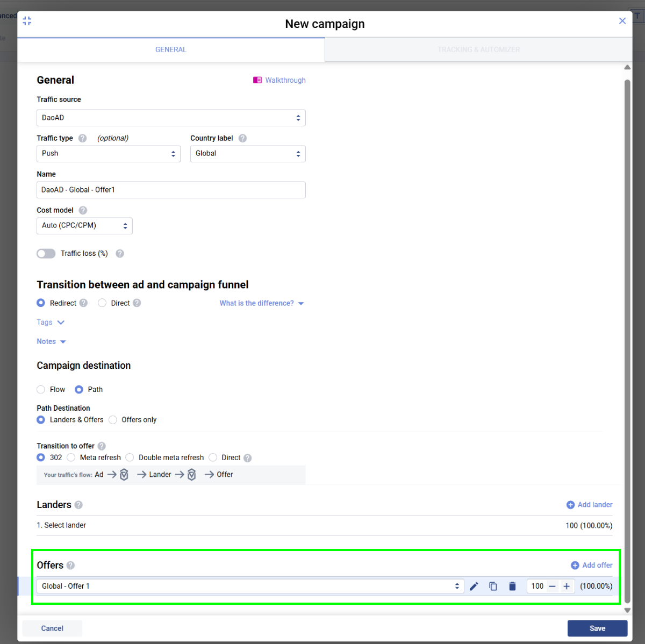Select Offers only path destination
Viewport: 645px width, 644px height.
(x=113, y=420)
